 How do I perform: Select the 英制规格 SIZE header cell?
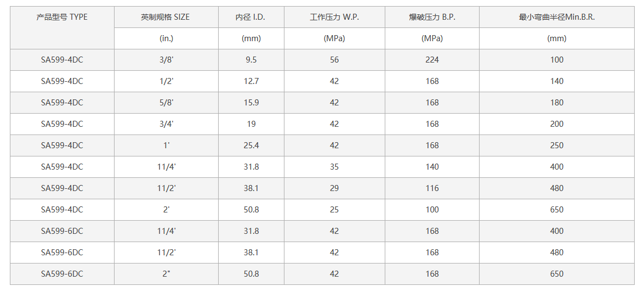pos(166,17)
